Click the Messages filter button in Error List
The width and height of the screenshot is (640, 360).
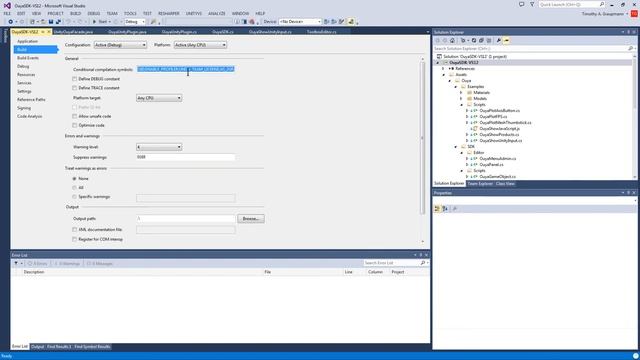coord(99,264)
